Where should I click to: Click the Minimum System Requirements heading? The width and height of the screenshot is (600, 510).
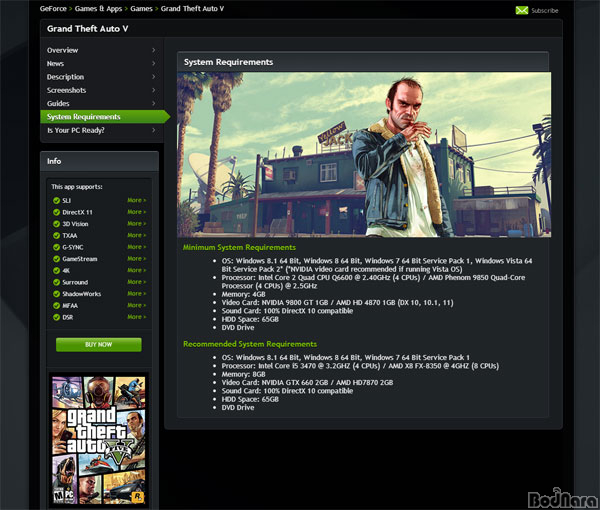(239, 248)
